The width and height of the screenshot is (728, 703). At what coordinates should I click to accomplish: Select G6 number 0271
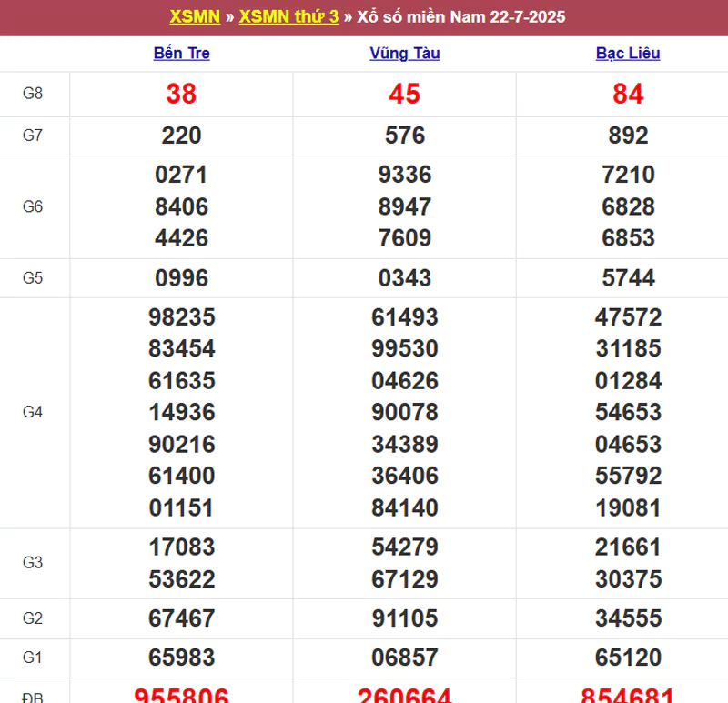click(x=181, y=175)
